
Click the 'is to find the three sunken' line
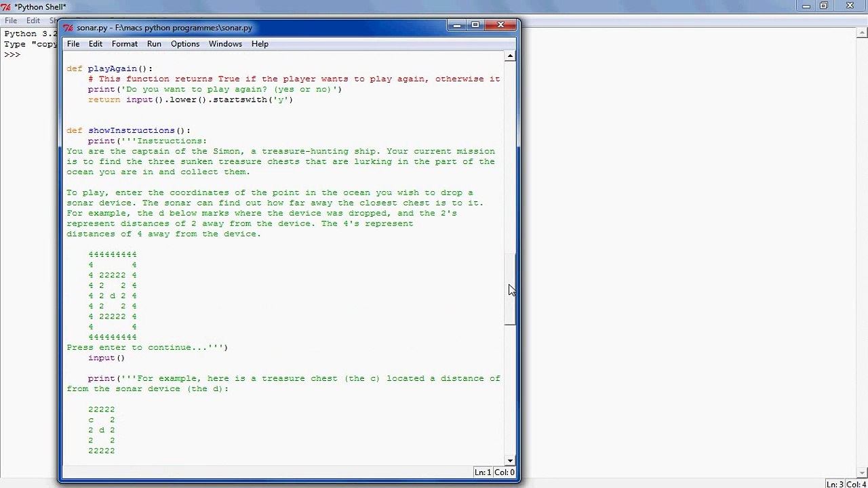281,162
